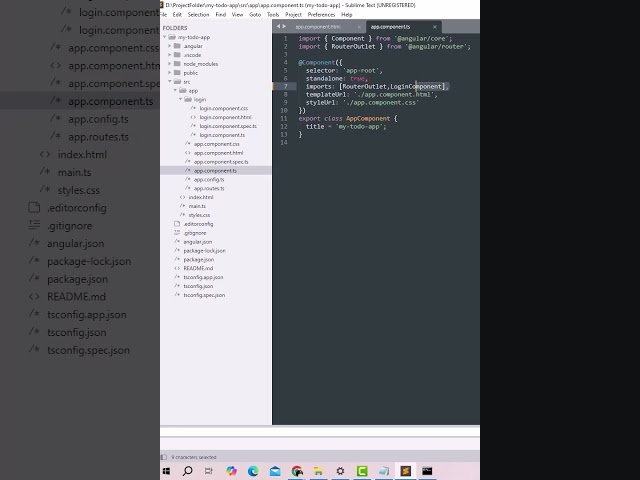Open app.component.css in sidebar

(217, 144)
